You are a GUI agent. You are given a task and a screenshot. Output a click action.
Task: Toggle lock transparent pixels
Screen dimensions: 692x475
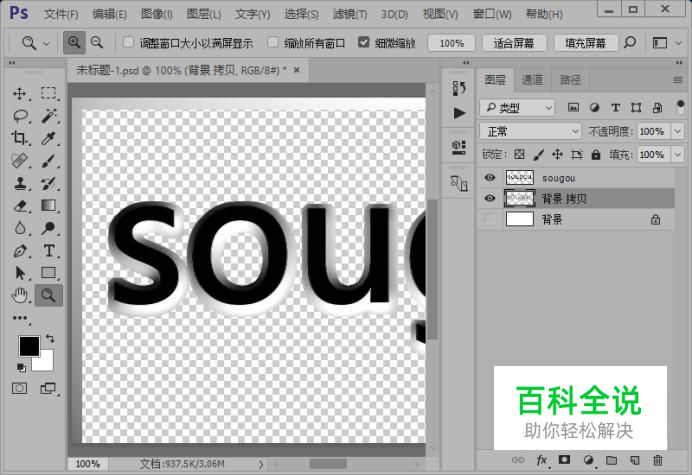519,155
